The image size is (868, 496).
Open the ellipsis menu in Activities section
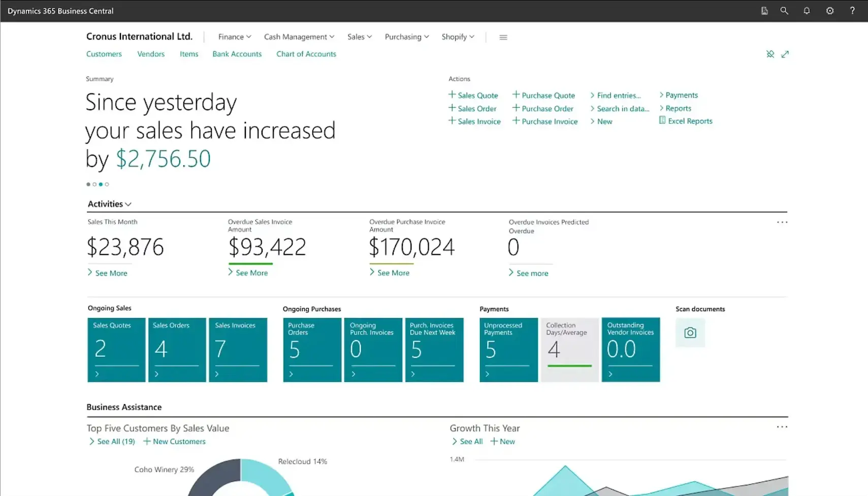coord(782,222)
